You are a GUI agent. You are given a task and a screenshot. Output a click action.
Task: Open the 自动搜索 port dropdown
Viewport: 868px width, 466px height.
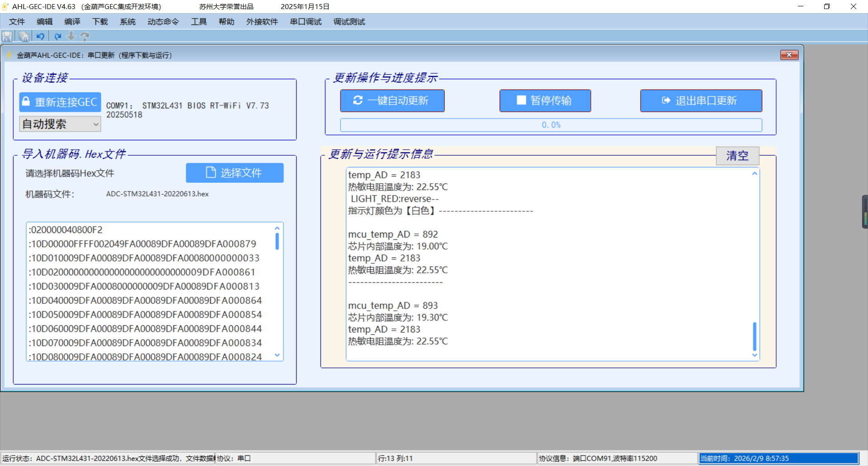(x=60, y=124)
